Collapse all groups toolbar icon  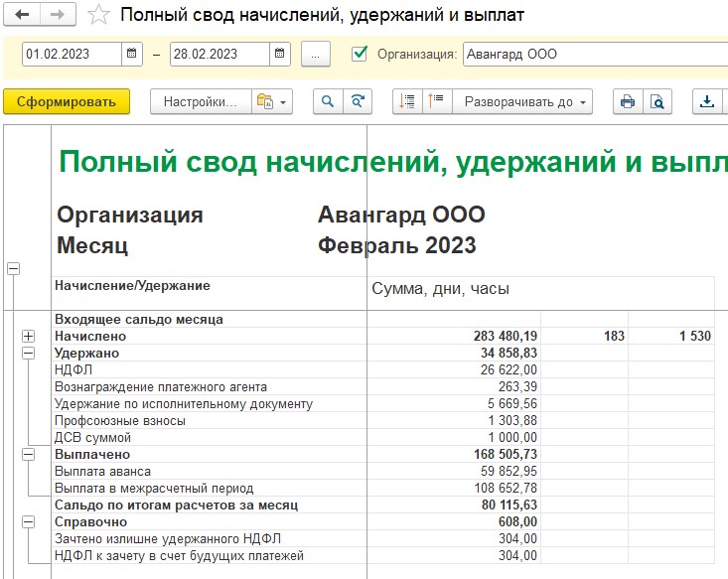coord(437,101)
